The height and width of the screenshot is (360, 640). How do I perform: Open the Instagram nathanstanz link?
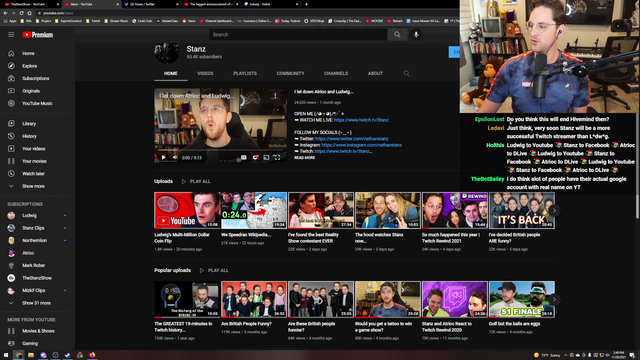[x=362, y=145]
